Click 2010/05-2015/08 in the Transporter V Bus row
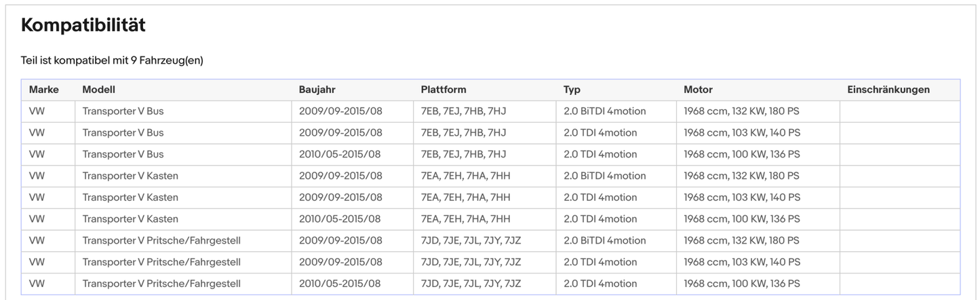Screen dimensions: 980x300 pos(340,154)
